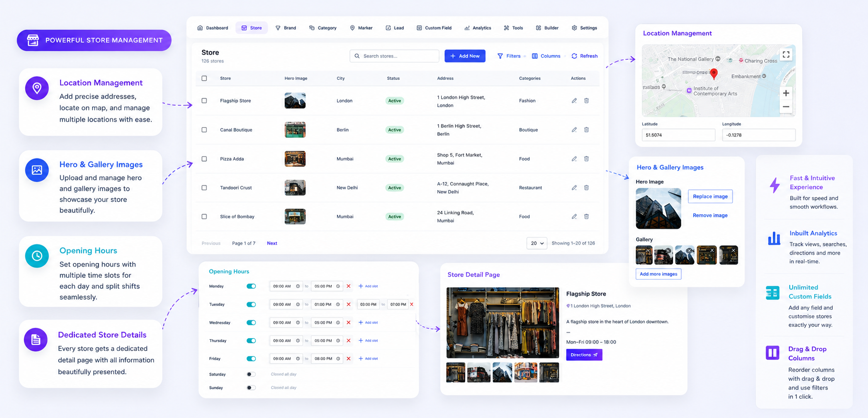Open Friday 08:00 PM end time picker
This screenshot has width=868, height=418.
click(327, 359)
